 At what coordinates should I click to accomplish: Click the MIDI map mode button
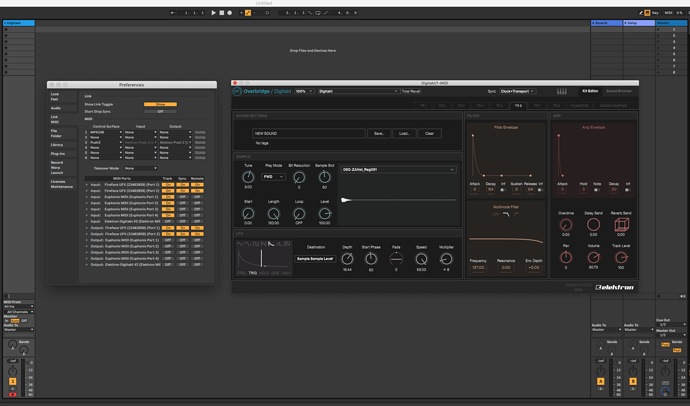coord(670,13)
